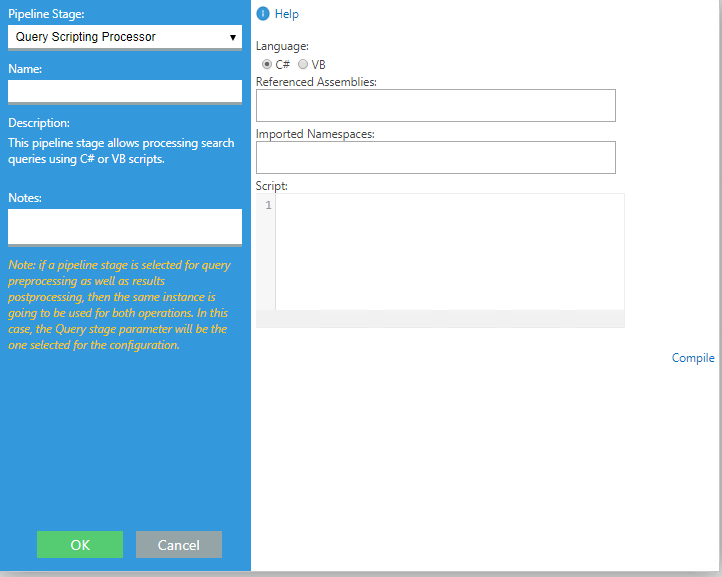Click the Language: label
Image resolution: width=722 pixels, height=577 pixels.
tap(282, 46)
